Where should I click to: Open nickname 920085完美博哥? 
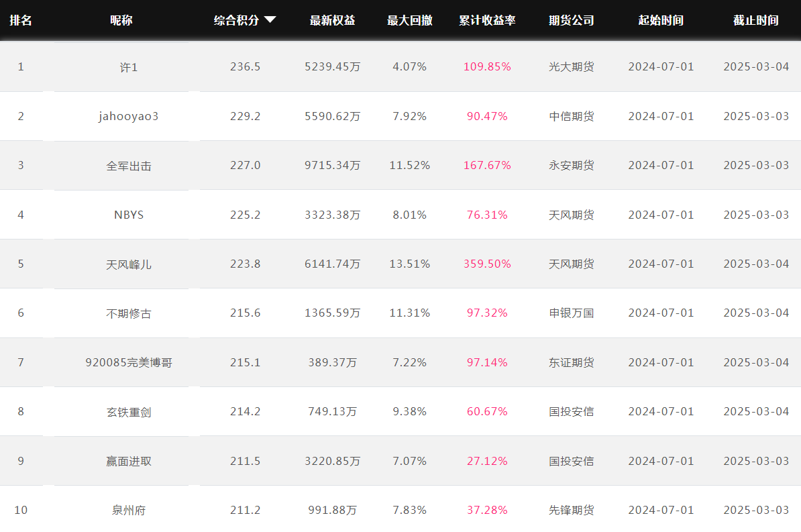(x=129, y=362)
